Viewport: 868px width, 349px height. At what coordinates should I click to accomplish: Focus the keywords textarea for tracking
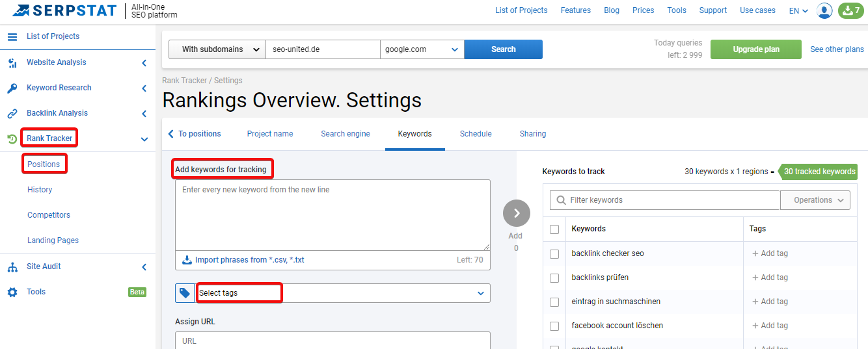332,215
